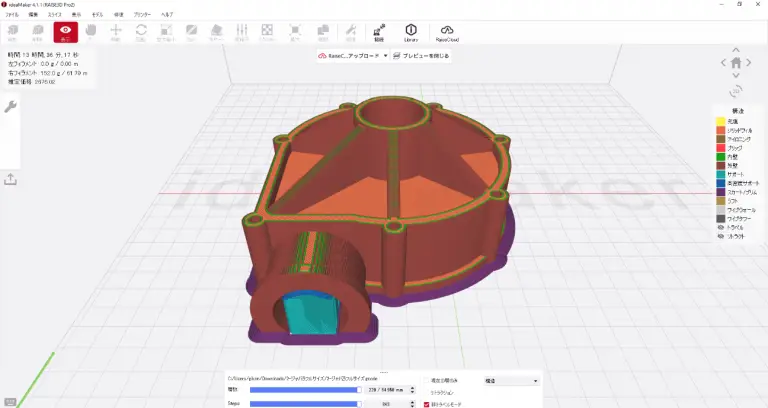Click the プレビューを閉じる button
Viewport: 768px width, 408px height.
[422, 56]
